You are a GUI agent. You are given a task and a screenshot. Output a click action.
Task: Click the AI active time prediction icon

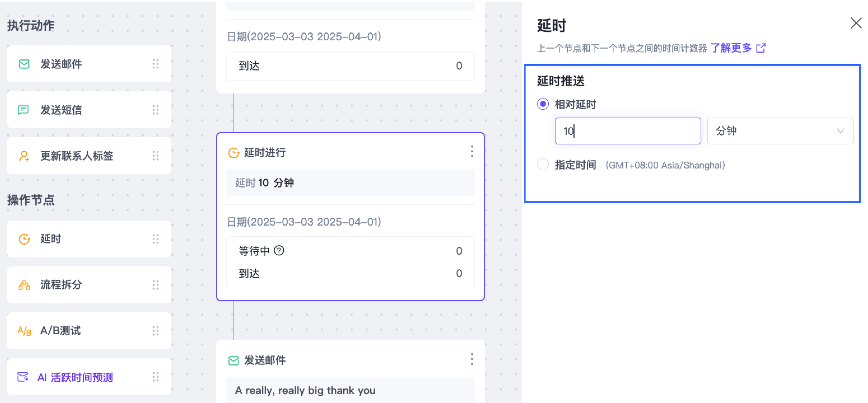[x=23, y=377]
